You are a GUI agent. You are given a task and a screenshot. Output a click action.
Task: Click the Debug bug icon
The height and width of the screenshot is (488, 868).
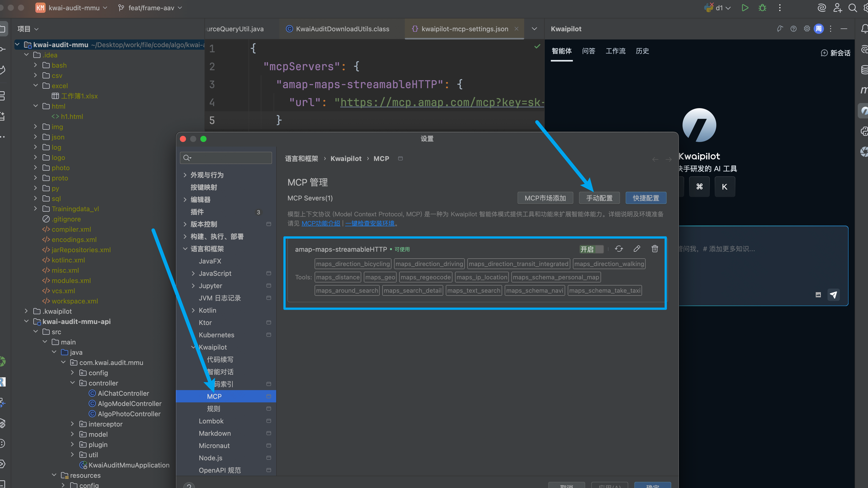[762, 8]
